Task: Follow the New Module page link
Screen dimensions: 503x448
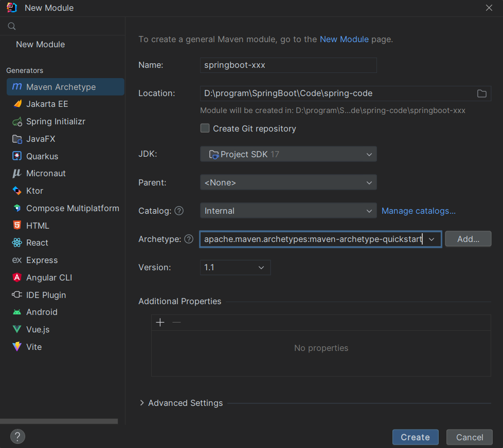Action: pos(344,39)
